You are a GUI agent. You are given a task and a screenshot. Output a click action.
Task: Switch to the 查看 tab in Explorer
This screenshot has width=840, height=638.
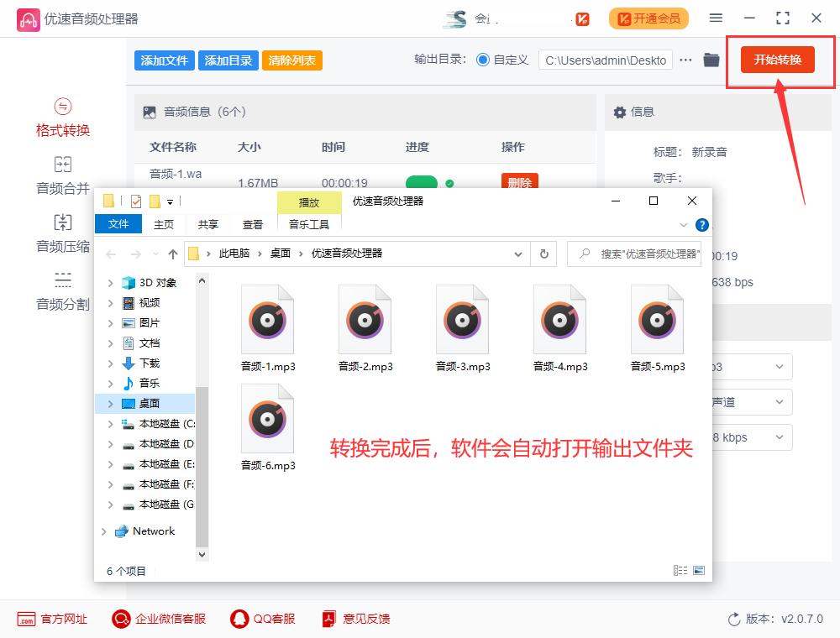[253, 224]
